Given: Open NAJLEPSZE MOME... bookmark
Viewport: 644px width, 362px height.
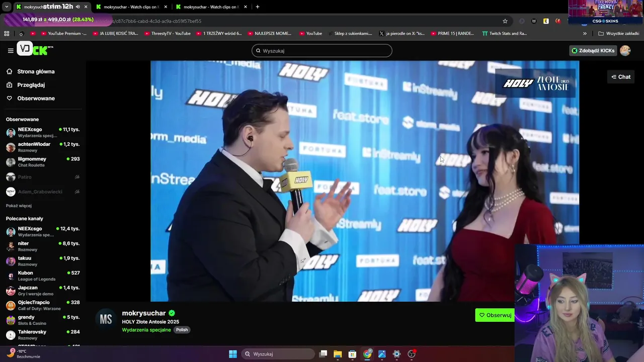Looking at the screenshot, I should pos(269,34).
